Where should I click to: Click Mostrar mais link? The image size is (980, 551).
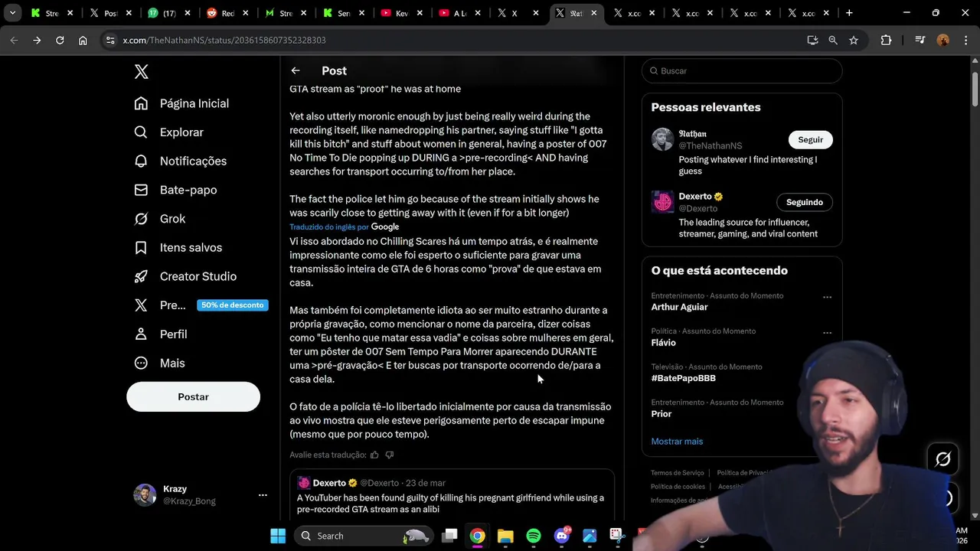click(677, 442)
